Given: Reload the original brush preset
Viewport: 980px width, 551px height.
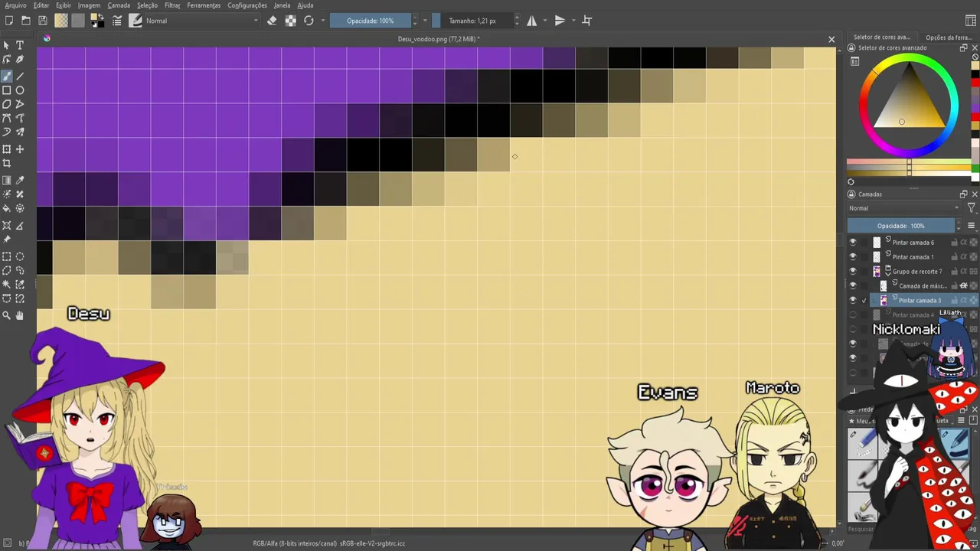Looking at the screenshot, I should coord(309,21).
